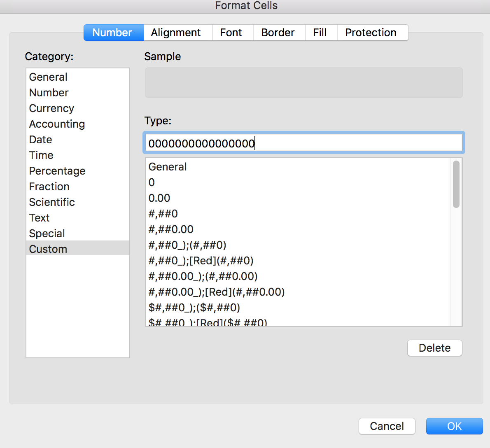This screenshot has width=490, height=448.
Task: Switch to the Alignment tab
Action: (x=176, y=33)
